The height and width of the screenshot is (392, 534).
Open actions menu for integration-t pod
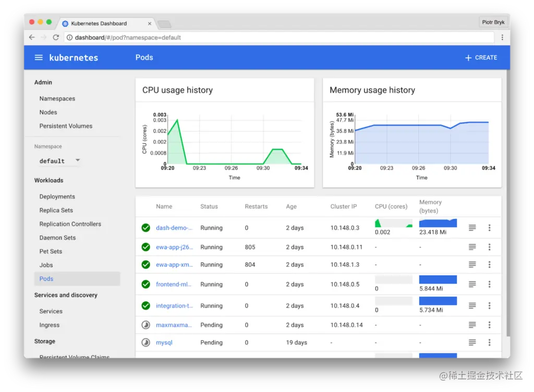[489, 305]
